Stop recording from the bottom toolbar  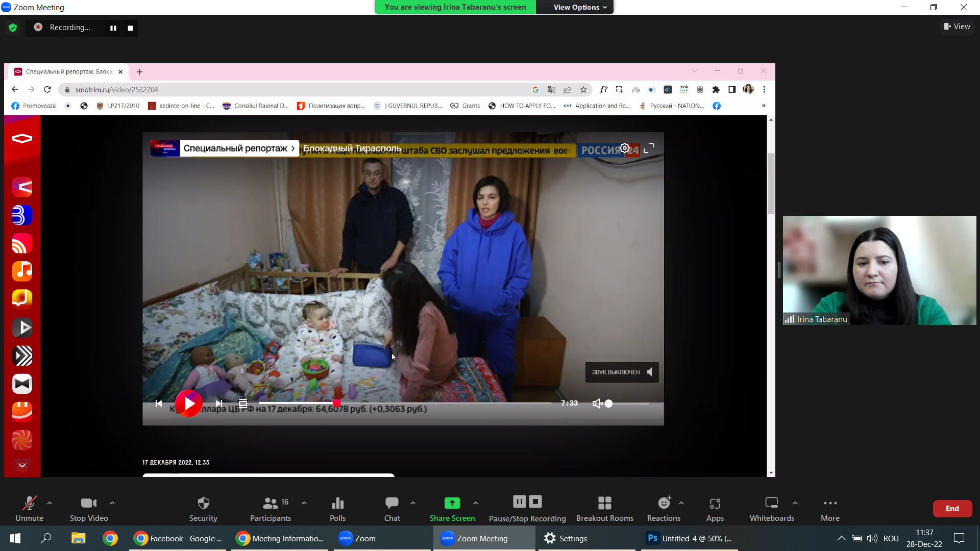click(535, 502)
